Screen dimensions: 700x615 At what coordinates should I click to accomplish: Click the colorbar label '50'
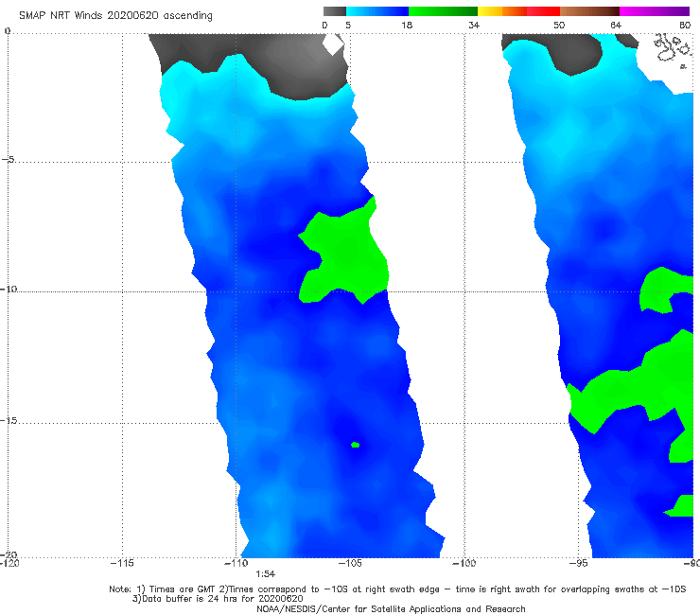pyautogui.click(x=559, y=26)
